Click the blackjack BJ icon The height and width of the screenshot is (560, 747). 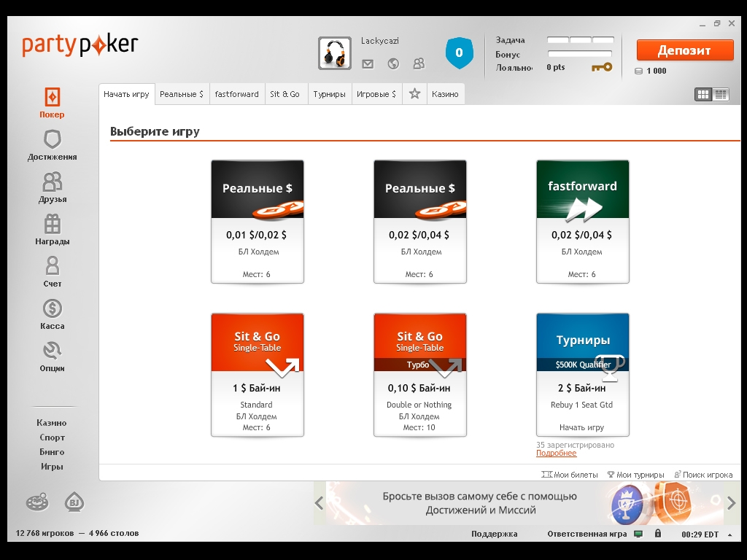pyautogui.click(x=73, y=502)
